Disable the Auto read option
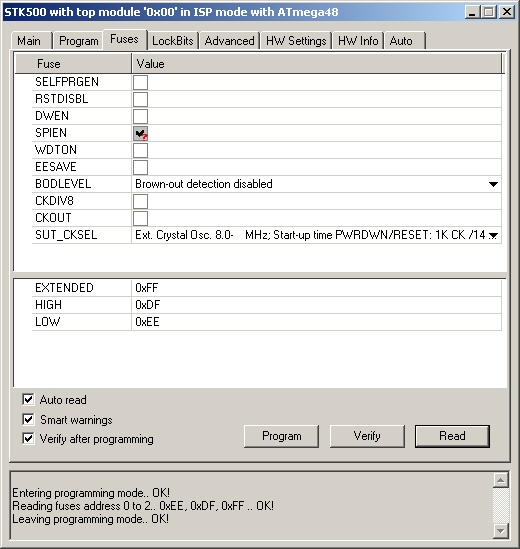 (28, 399)
